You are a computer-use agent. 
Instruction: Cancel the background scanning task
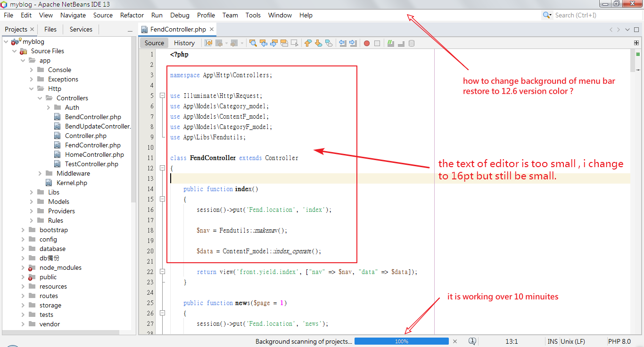[455, 341]
